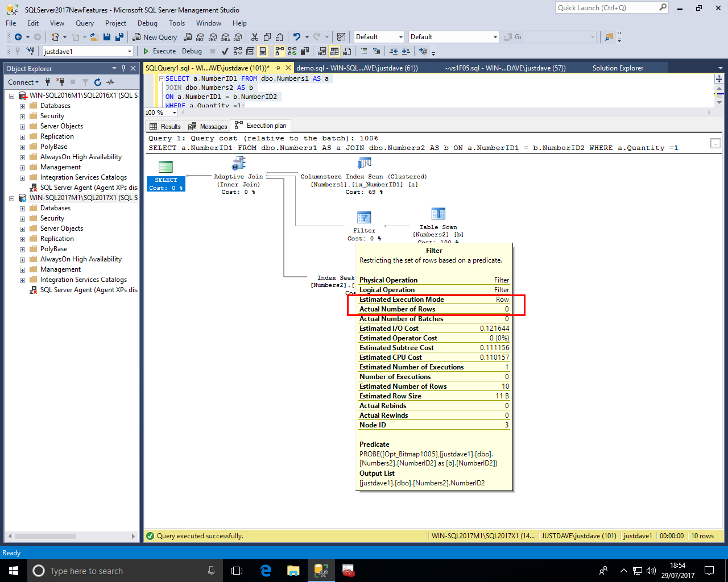Click the Parse query checkmark icon
Viewport: 728px width, 582px height.
coord(225,51)
